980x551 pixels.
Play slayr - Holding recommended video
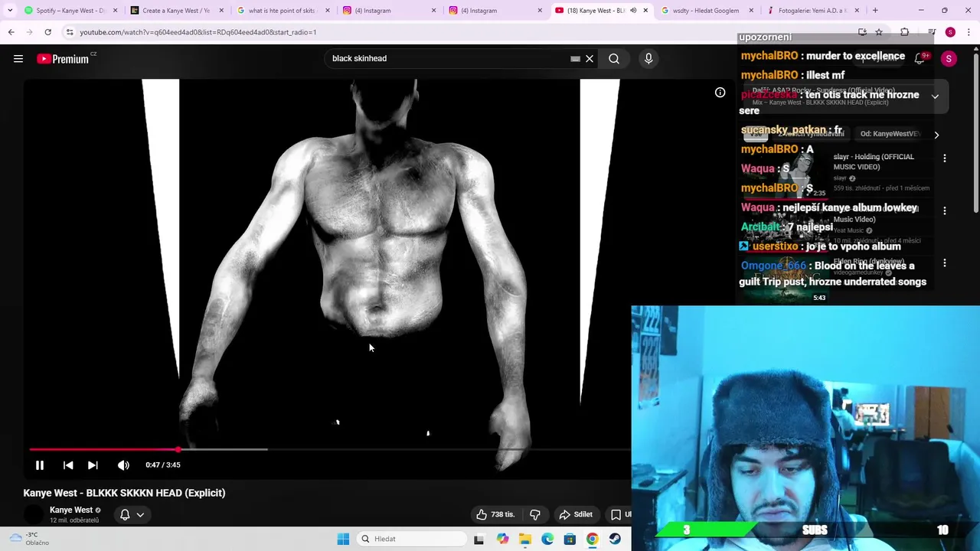(x=873, y=161)
